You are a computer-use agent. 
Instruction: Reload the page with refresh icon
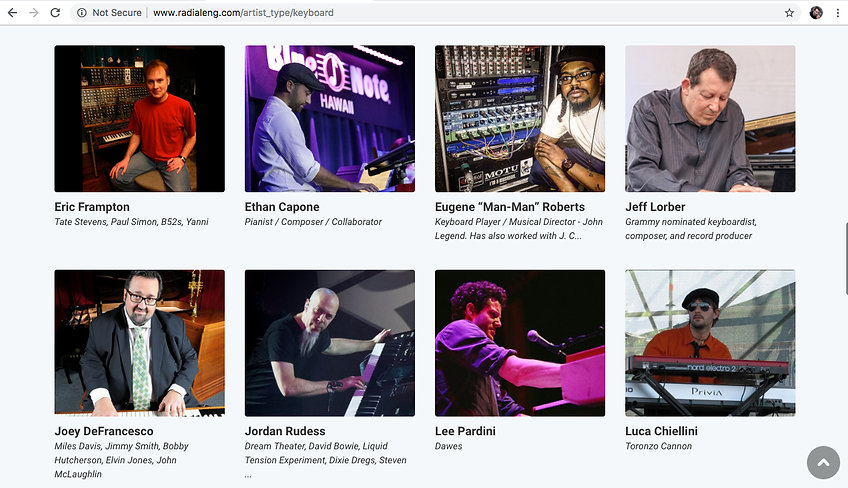coord(55,12)
